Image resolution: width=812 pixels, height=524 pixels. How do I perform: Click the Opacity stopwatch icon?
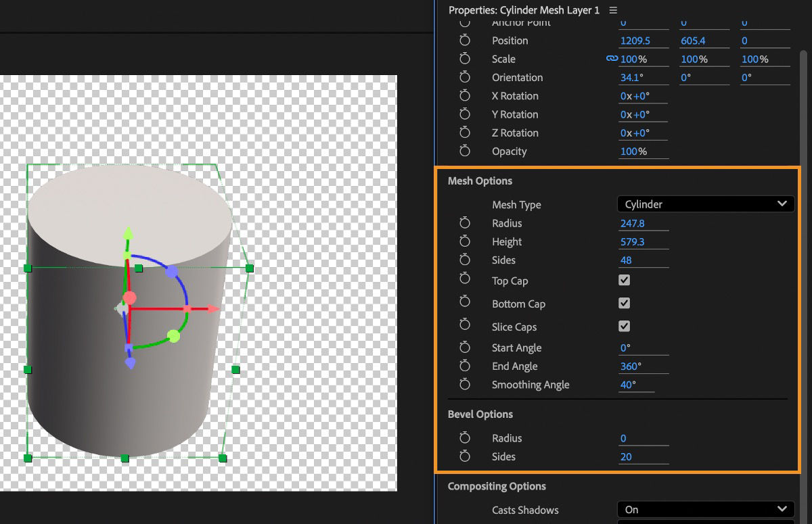[x=464, y=151]
